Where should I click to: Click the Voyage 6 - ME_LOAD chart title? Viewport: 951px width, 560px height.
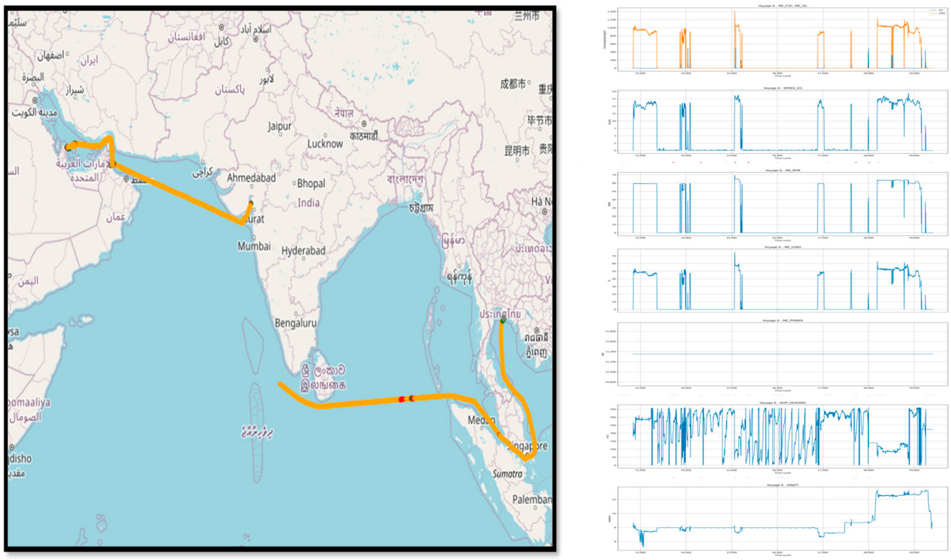(x=782, y=247)
